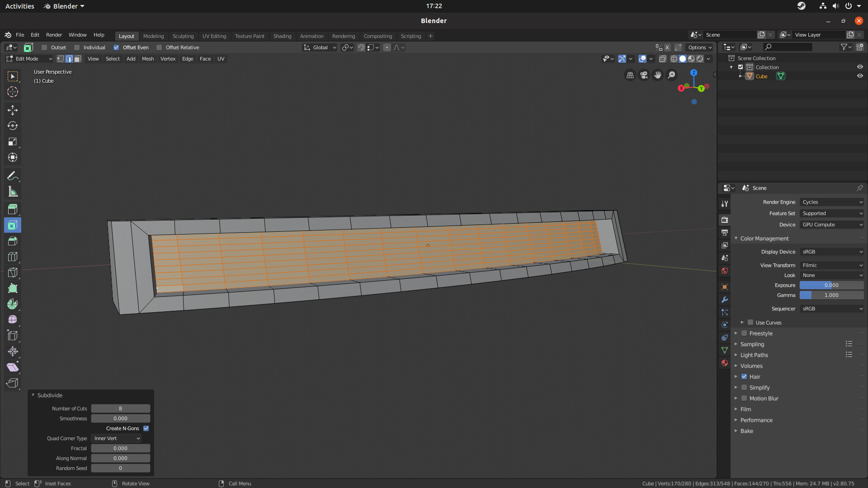Expand the Light Paths panel
This screenshot has width=868, height=488.
[754, 355]
